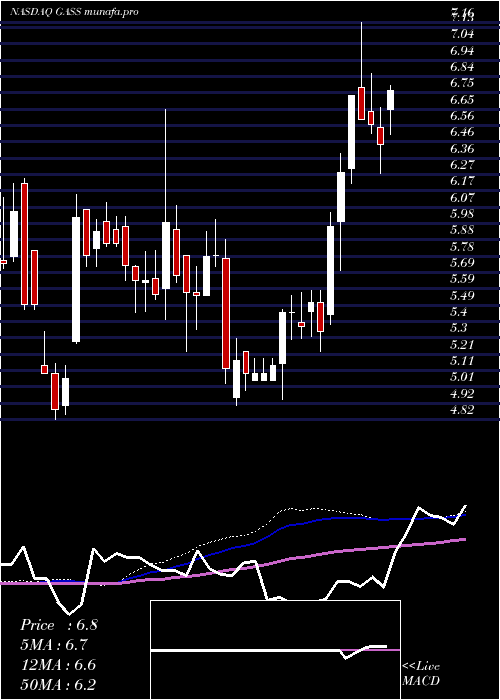This screenshot has height=700, width=500.
Task: Click the 6.46 price axis label
Action: coord(462,132)
